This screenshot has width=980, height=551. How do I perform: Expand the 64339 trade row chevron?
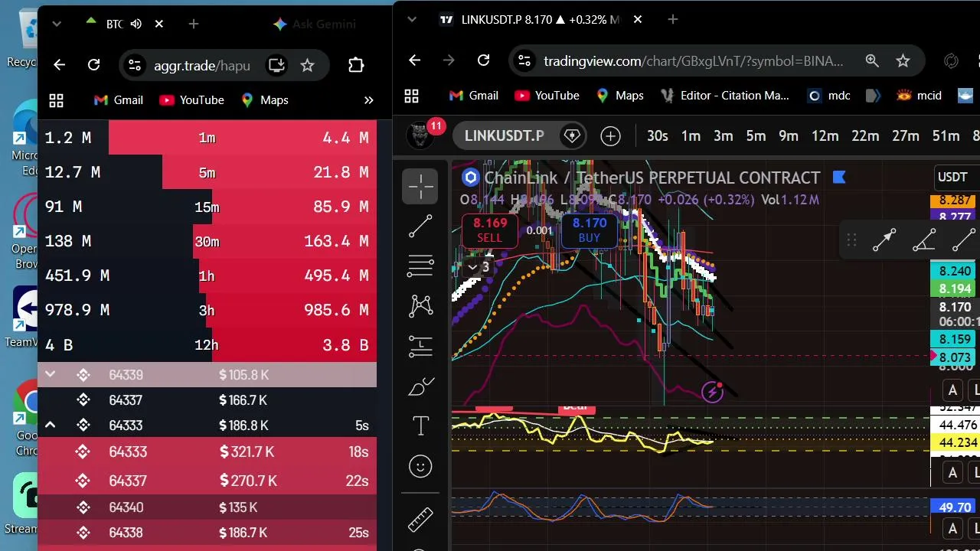click(x=50, y=375)
